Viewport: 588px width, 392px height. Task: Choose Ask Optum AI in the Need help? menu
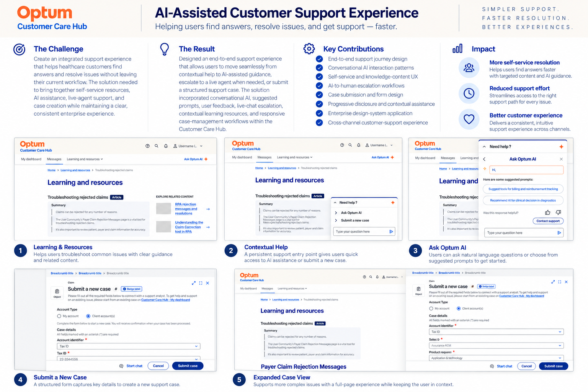point(351,213)
